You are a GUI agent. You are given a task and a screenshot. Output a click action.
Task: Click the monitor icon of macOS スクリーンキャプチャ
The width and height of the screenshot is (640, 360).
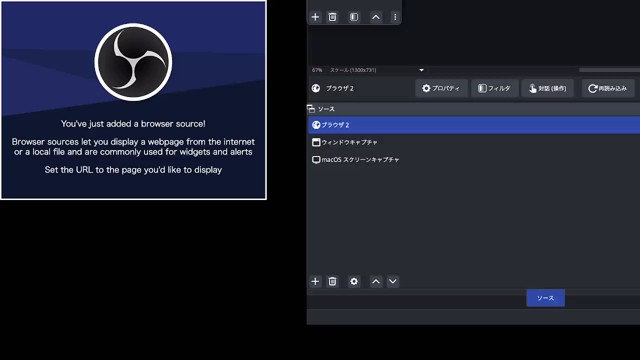tap(316, 160)
